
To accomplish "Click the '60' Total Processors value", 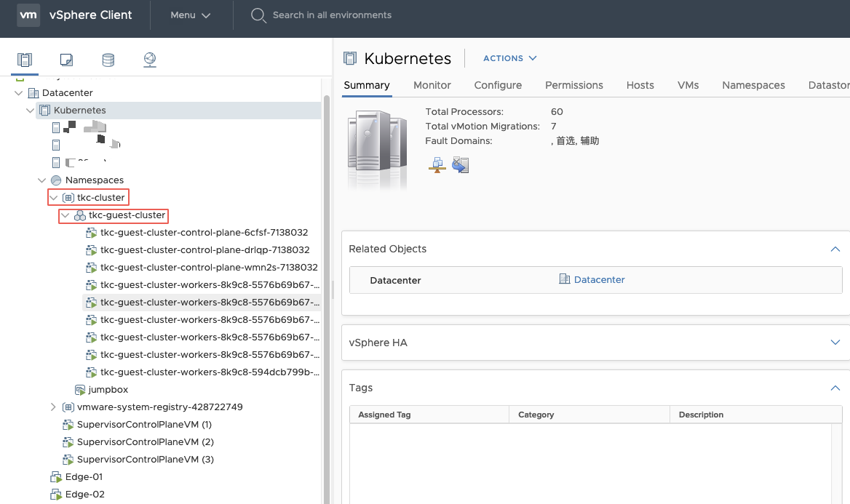I will tap(557, 112).
